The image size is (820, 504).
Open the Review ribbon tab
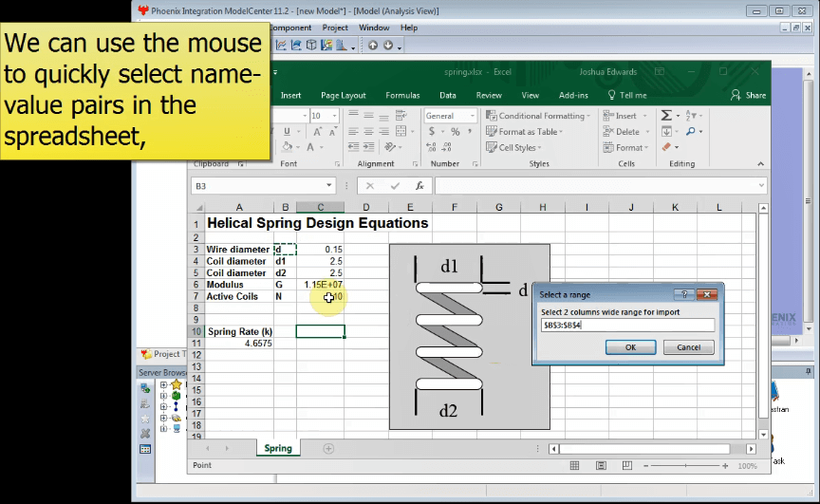pos(489,95)
